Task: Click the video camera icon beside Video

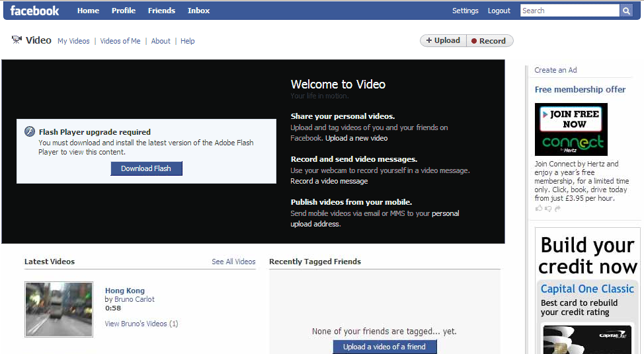Action: tap(17, 40)
